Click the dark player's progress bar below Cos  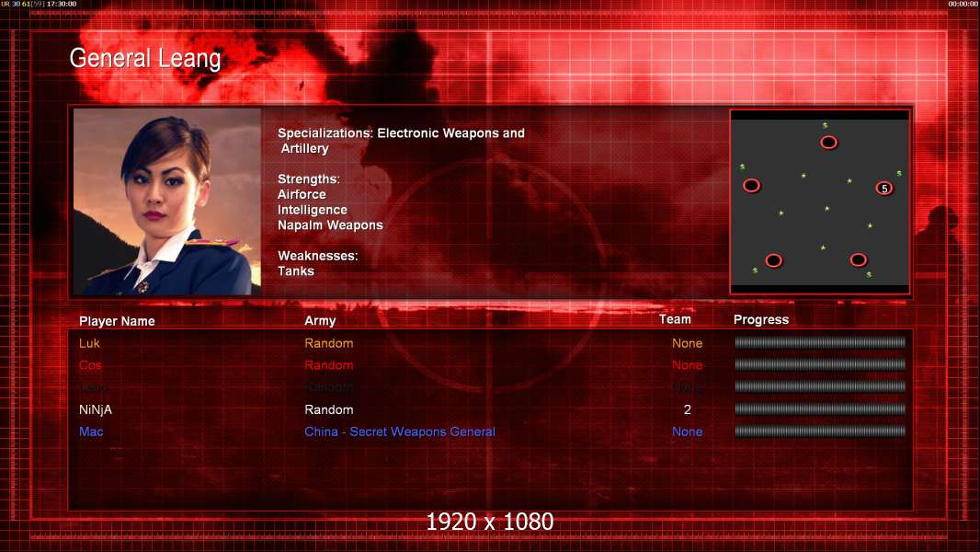(x=820, y=387)
